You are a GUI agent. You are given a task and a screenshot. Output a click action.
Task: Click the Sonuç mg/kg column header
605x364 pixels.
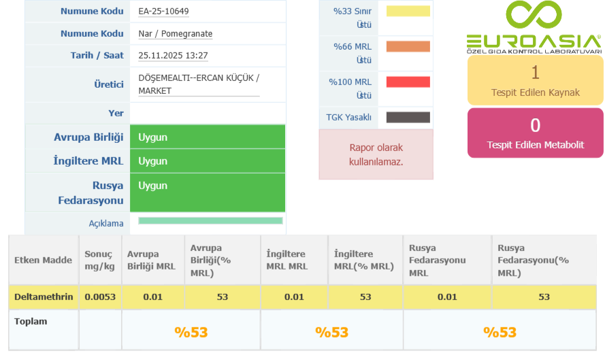tap(99, 260)
